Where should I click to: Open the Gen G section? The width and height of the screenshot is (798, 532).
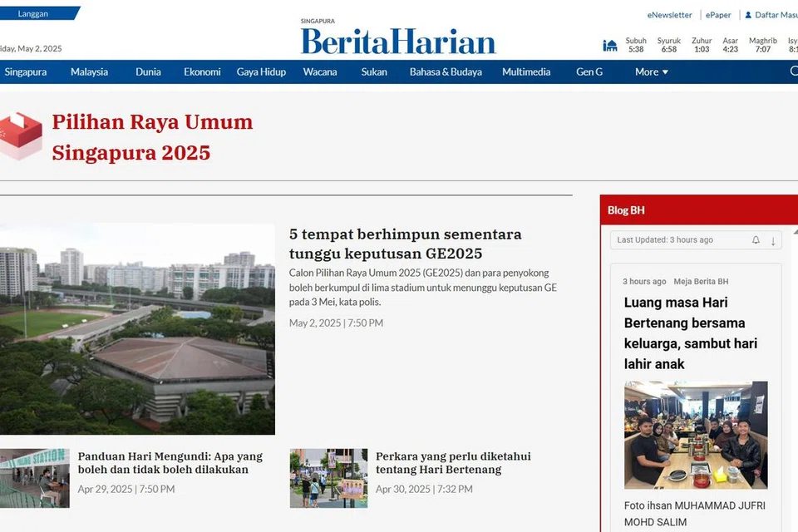coord(589,72)
